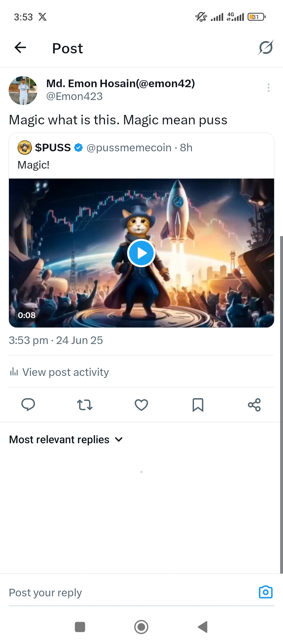Open Grok via the slashed-circle icon
The image size is (283, 644).
266,48
